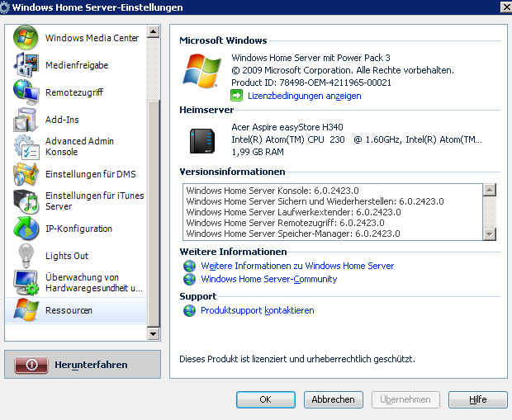Confirm with the OK button
The image size is (512, 420).
click(266, 399)
